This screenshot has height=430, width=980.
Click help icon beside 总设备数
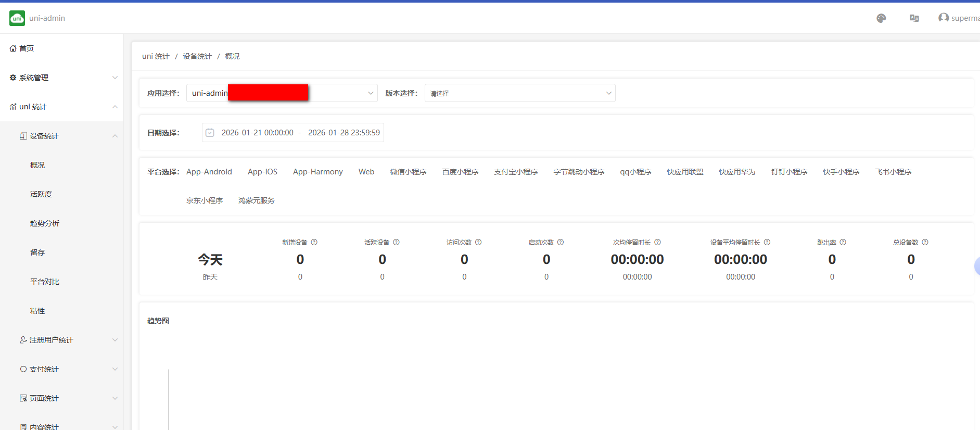(925, 242)
